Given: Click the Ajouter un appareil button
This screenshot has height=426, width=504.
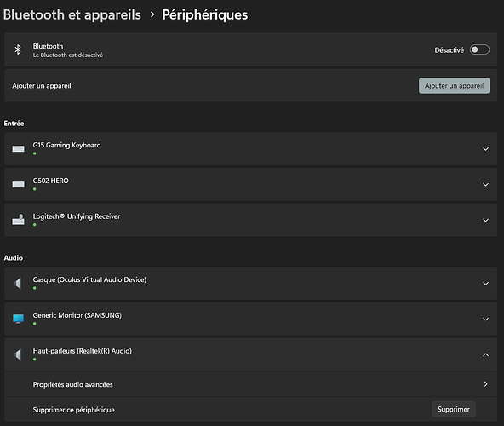Looking at the screenshot, I should (x=454, y=85).
